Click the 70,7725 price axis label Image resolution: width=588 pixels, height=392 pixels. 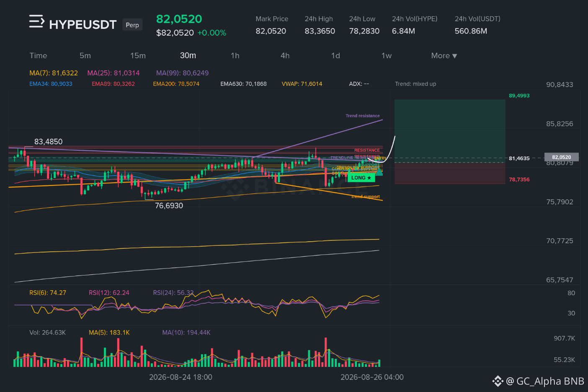coord(560,241)
